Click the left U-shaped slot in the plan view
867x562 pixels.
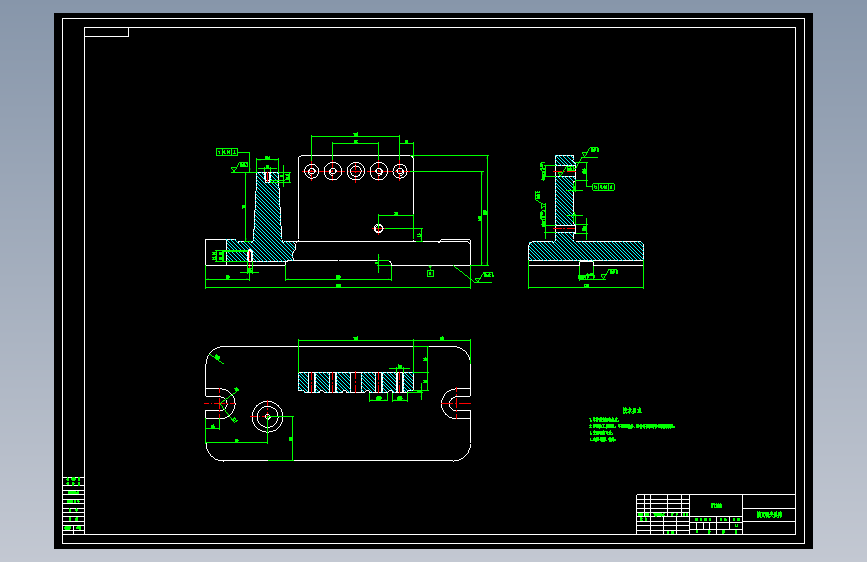pyautogui.click(x=220, y=403)
